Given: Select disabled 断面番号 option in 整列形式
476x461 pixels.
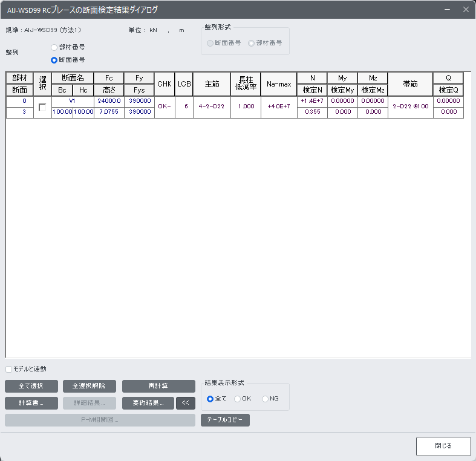Looking at the screenshot, I should tap(210, 43).
